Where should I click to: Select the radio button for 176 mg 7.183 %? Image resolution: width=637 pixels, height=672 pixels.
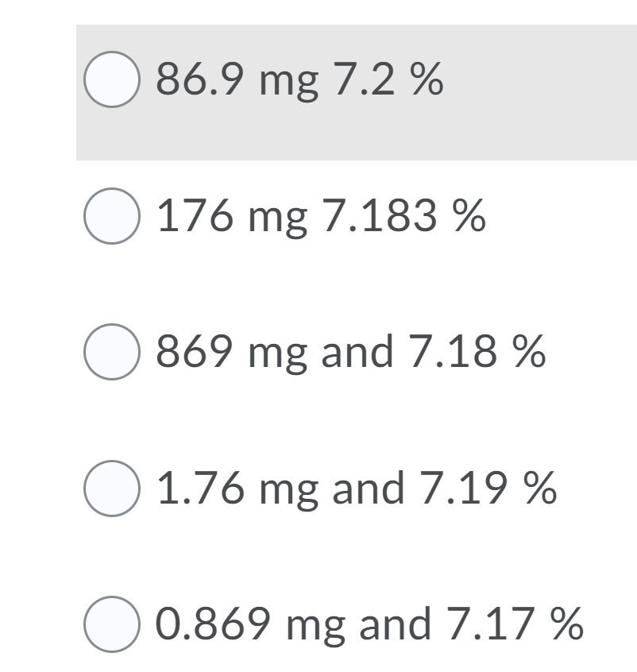click(x=111, y=214)
